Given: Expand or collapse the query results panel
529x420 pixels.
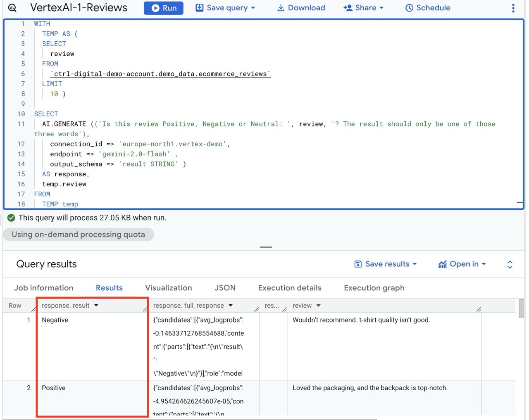Looking at the screenshot, I should [510, 264].
